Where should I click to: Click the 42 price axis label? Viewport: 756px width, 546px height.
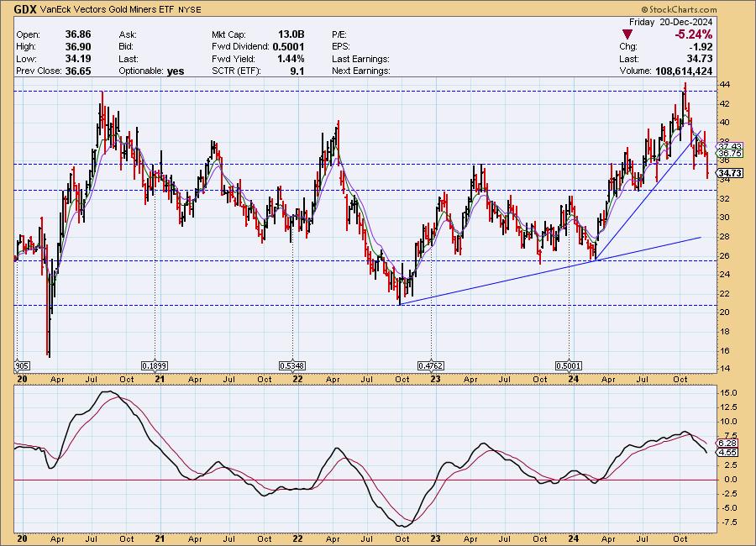point(725,103)
